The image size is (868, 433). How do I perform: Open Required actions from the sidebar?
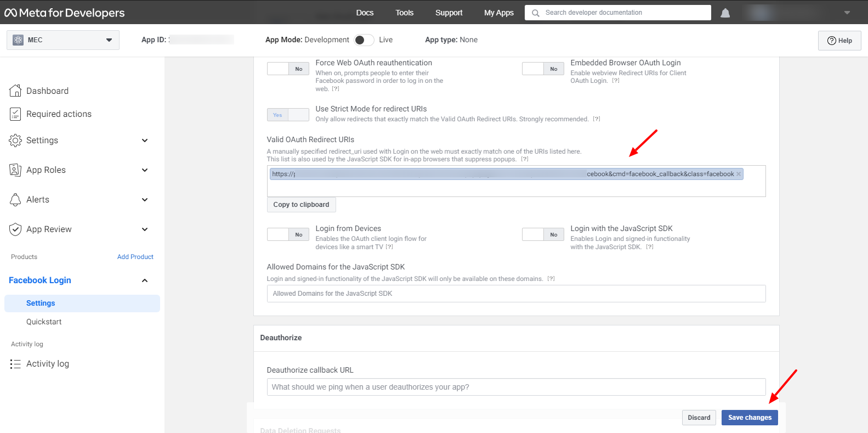59,114
